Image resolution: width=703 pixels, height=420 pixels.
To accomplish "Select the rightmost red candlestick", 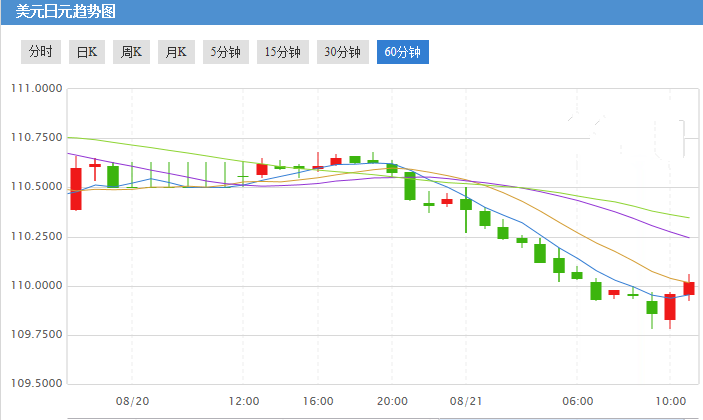I will coord(689,288).
